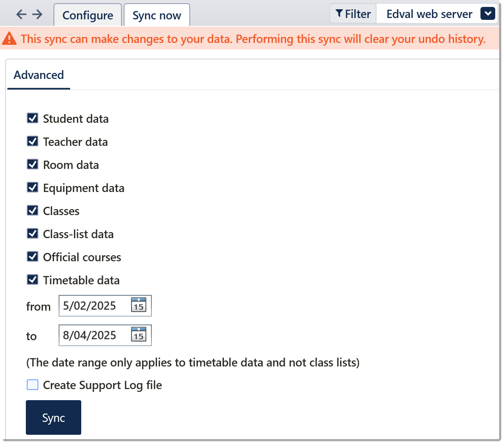Open the Edval web server combo box

pyautogui.click(x=429, y=14)
